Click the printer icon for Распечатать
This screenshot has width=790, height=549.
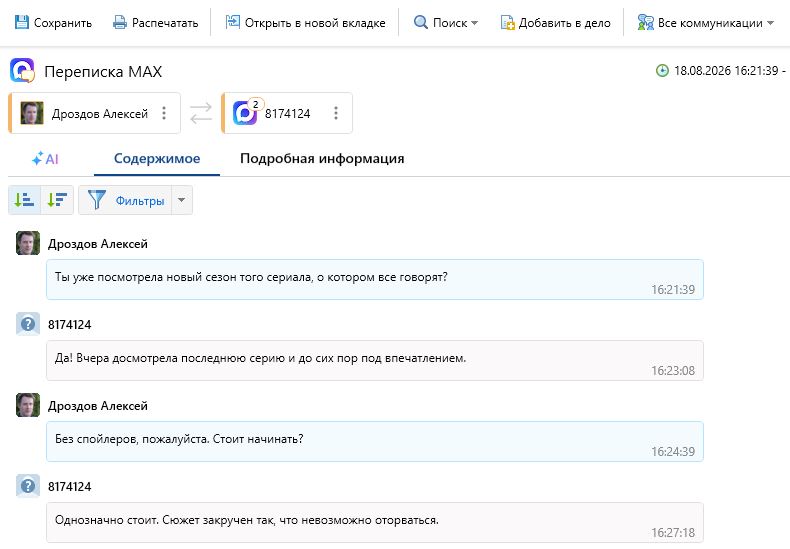119,22
